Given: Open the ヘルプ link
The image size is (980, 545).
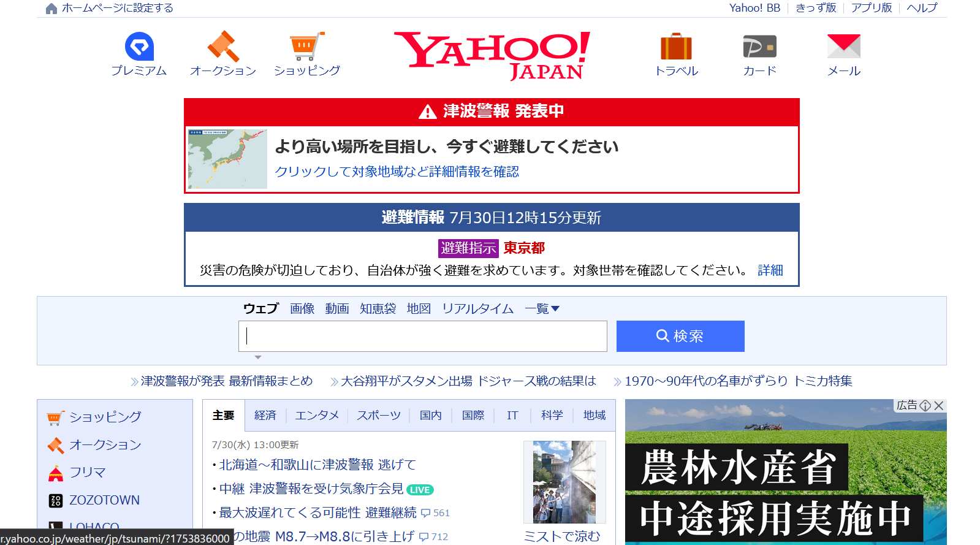Looking at the screenshot, I should pyautogui.click(x=922, y=8).
